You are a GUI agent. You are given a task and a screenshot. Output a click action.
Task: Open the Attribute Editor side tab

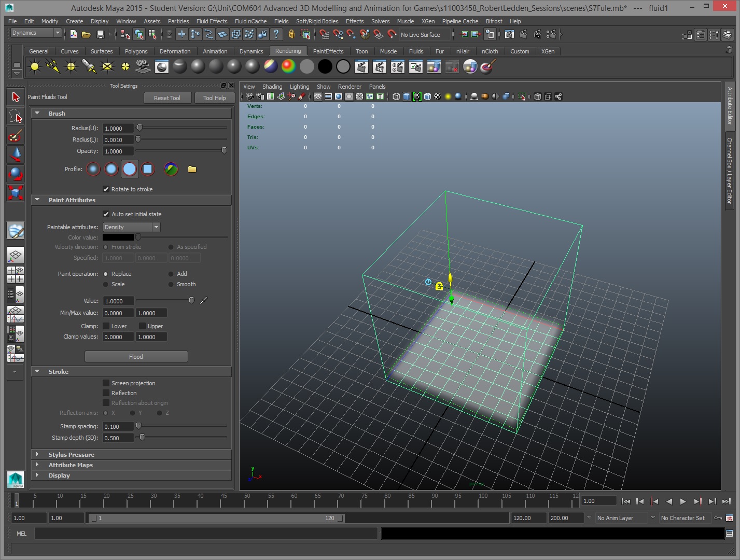(730, 106)
